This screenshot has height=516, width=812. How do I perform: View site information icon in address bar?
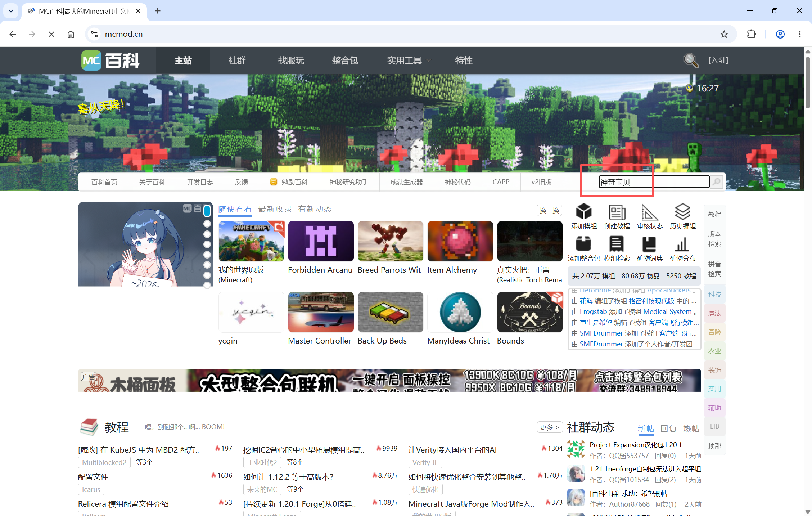pyautogui.click(x=94, y=34)
